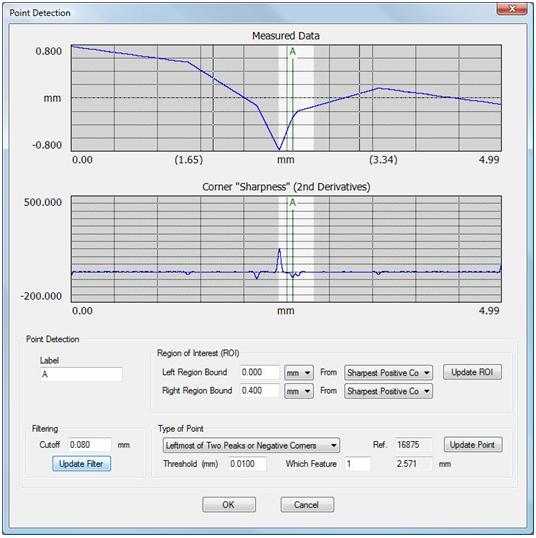Click the Threshold (mm) input field

(247, 464)
